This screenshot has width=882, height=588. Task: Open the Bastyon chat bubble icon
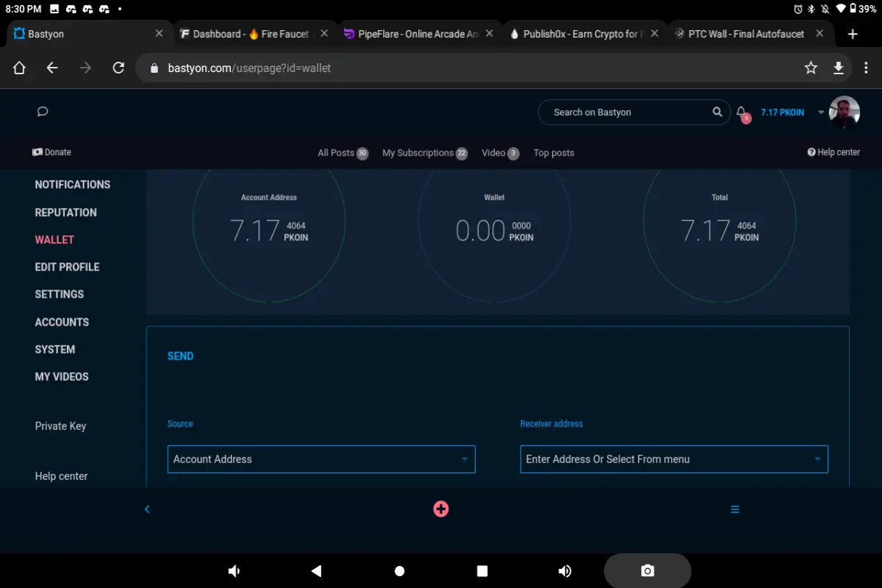(x=43, y=112)
